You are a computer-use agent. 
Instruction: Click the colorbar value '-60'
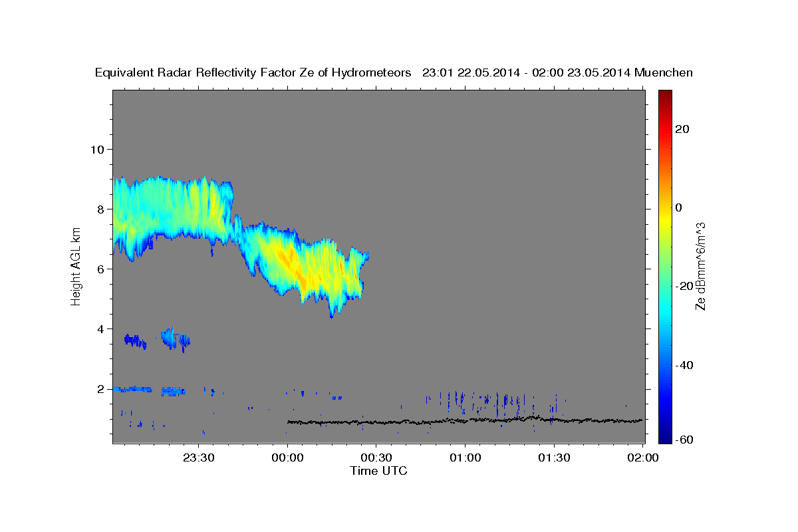tap(686, 440)
